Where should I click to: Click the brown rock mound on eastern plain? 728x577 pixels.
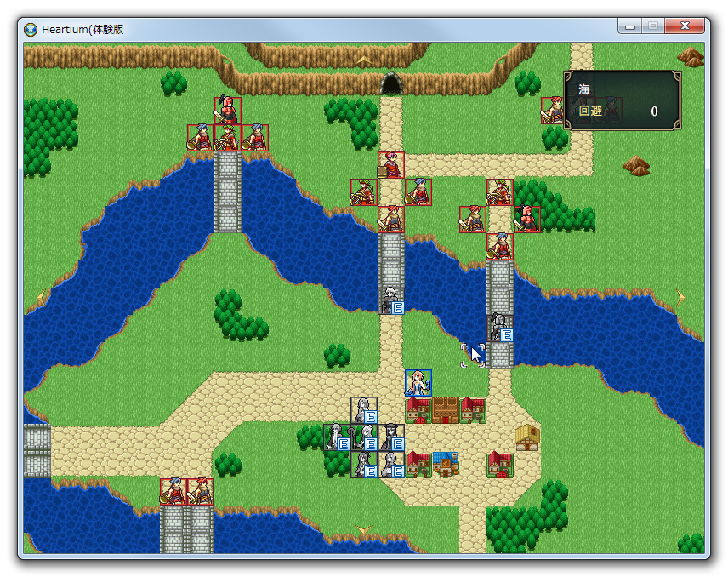[636, 166]
